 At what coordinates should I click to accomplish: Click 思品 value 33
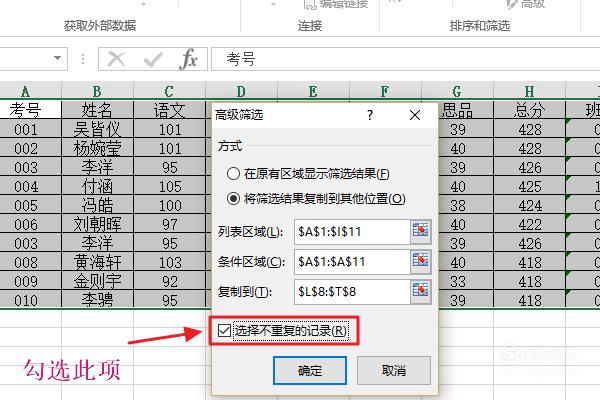(465, 281)
